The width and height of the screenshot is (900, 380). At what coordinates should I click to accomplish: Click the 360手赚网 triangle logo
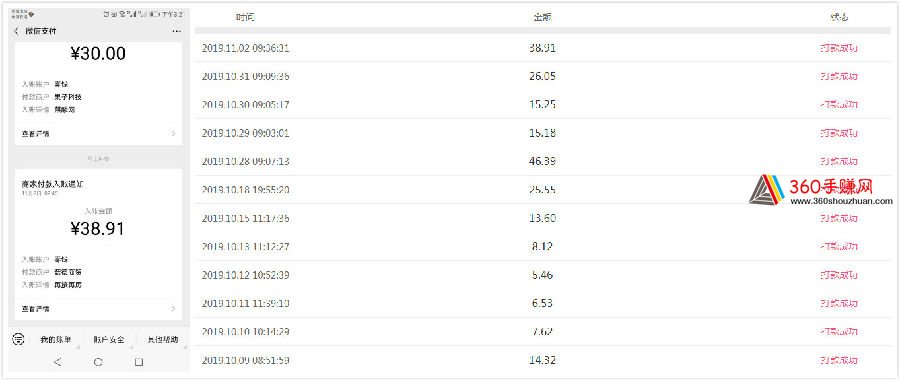pos(767,189)
